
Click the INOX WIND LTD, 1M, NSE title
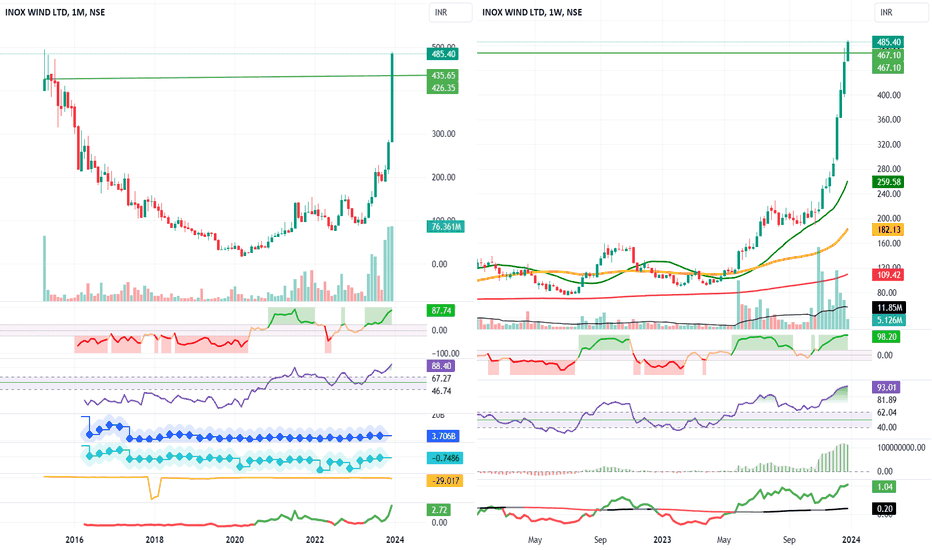(x=55, y=12)
